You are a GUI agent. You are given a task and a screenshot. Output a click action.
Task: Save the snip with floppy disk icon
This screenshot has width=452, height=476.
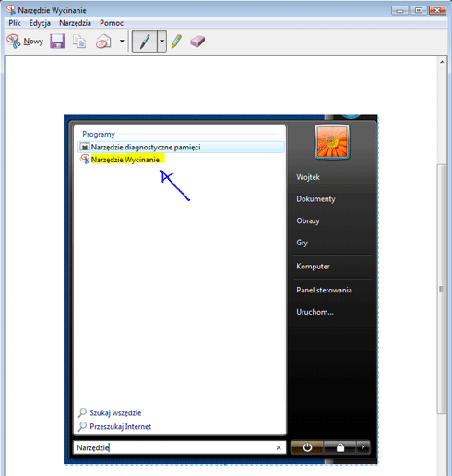[x=57, y=42]
